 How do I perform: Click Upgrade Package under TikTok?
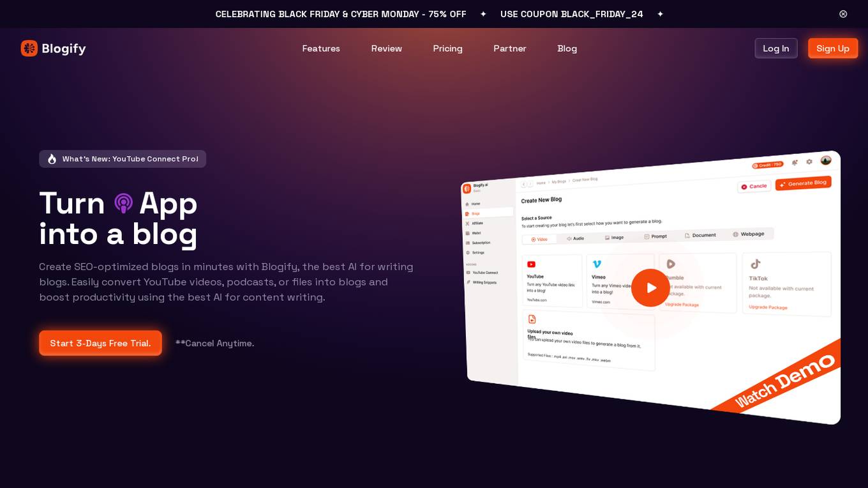click(768, 307)
